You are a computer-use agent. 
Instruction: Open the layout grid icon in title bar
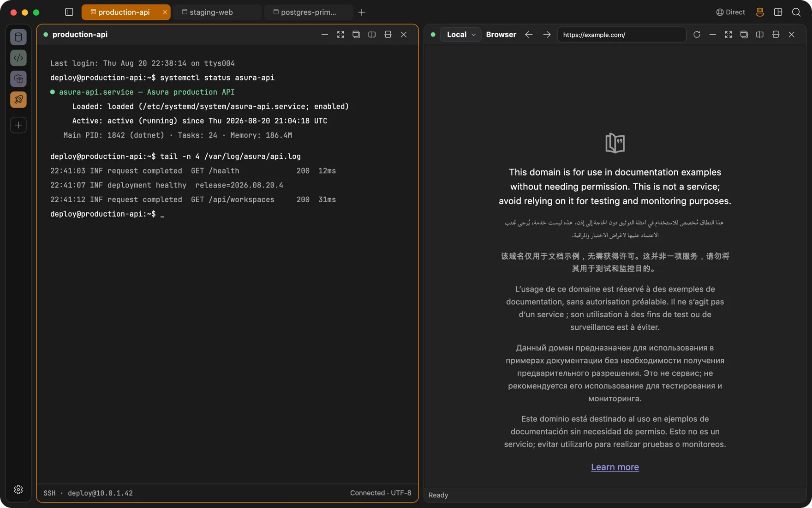(778, 12)
